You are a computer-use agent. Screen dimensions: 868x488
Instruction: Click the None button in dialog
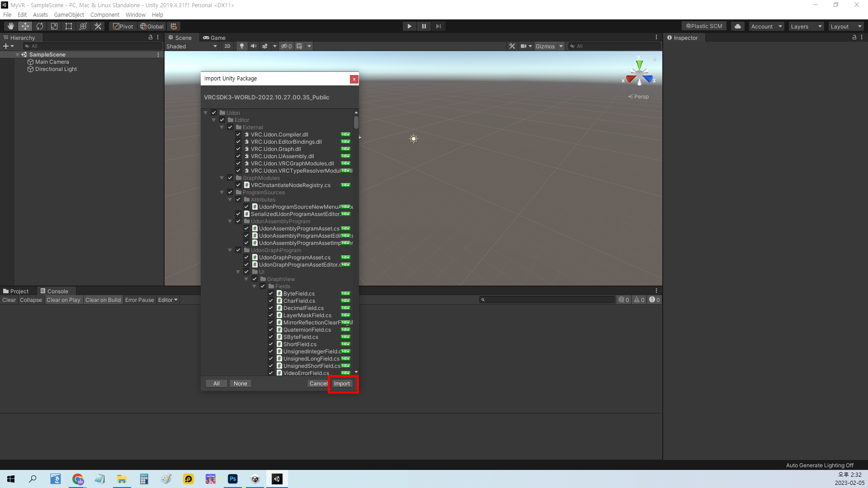pyautogui.click(x=240, y=384)
